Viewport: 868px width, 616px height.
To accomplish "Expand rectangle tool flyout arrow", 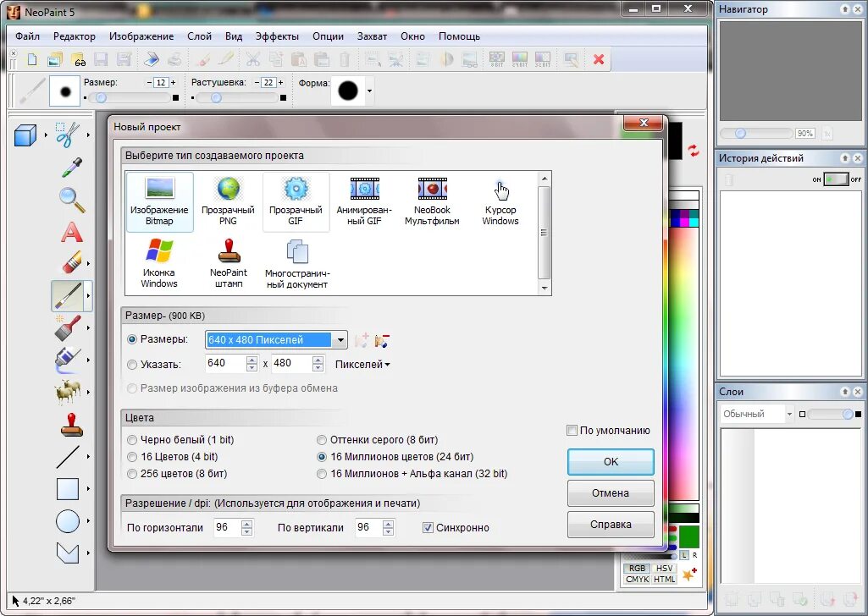I will pos(88,489).
